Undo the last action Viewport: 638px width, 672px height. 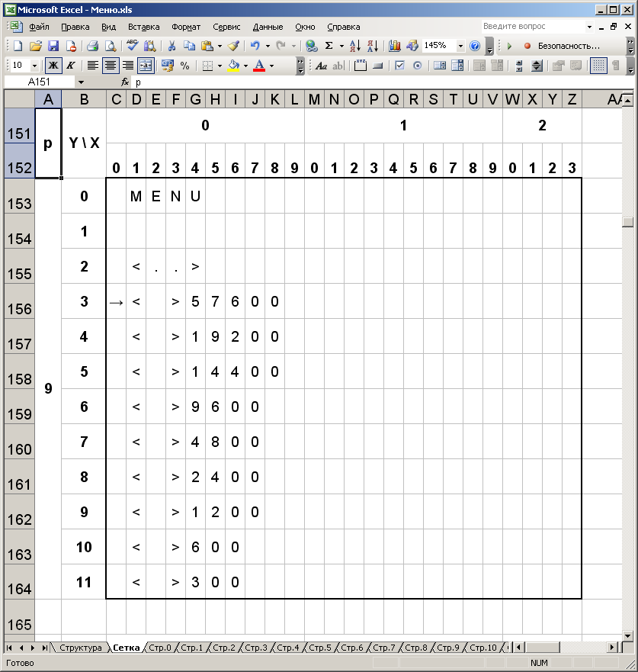255,46
